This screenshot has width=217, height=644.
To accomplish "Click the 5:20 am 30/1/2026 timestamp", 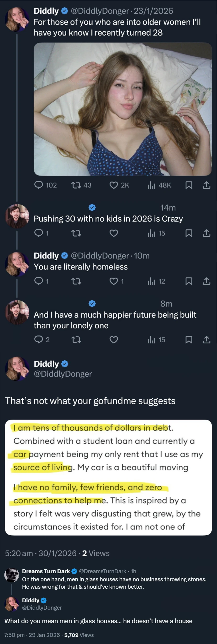I will (x=41, y=553).
